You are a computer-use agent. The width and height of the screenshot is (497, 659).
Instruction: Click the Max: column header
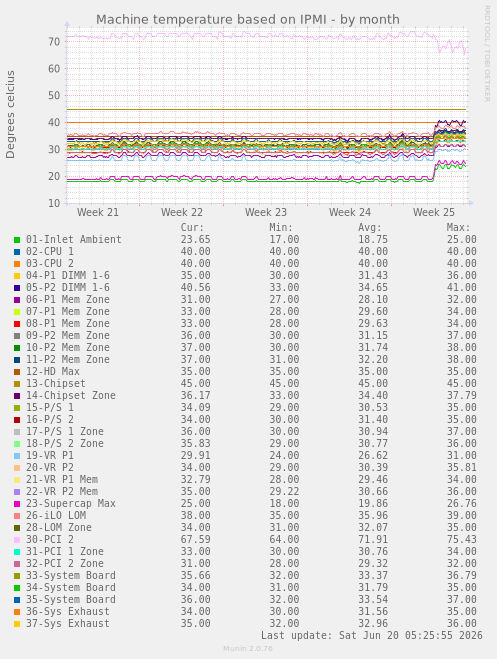click(x=458, y=227)
